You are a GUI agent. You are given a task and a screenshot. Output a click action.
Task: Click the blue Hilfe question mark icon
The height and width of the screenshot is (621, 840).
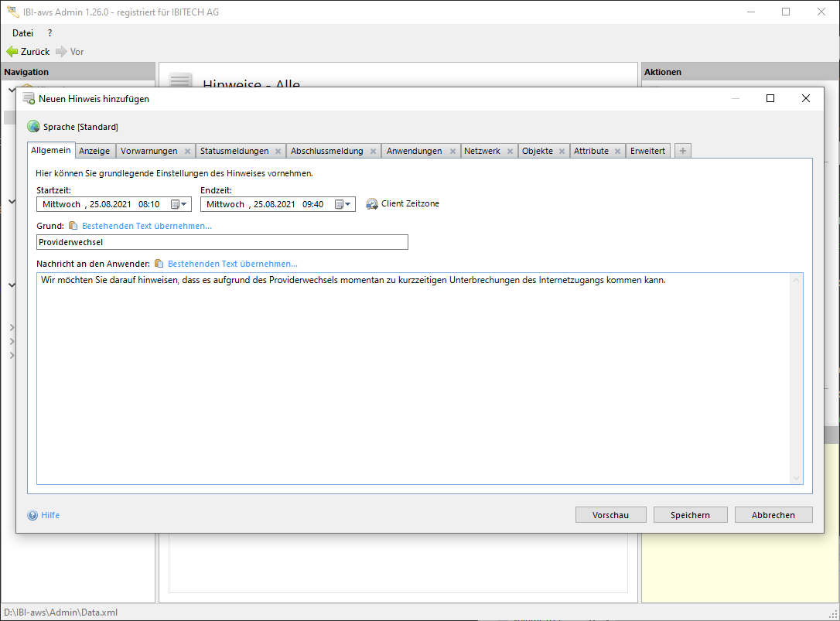pyautogui.click(x=32, y=515)
